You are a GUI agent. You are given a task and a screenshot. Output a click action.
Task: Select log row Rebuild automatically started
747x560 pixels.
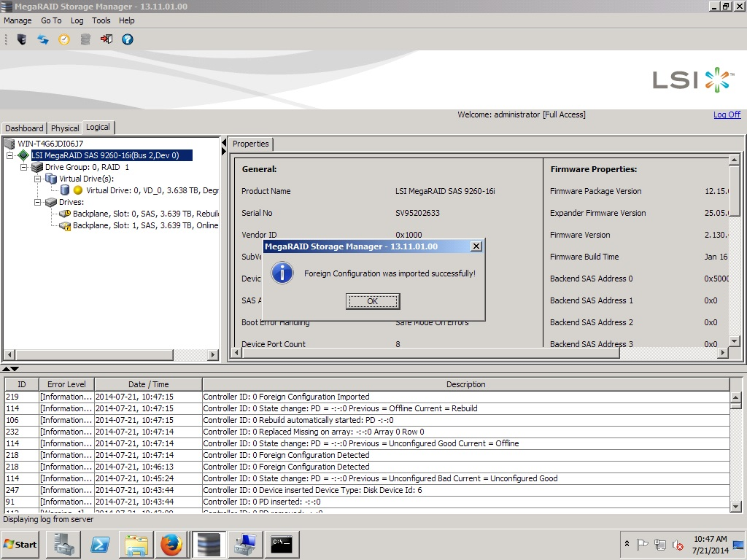pos(367,420)
